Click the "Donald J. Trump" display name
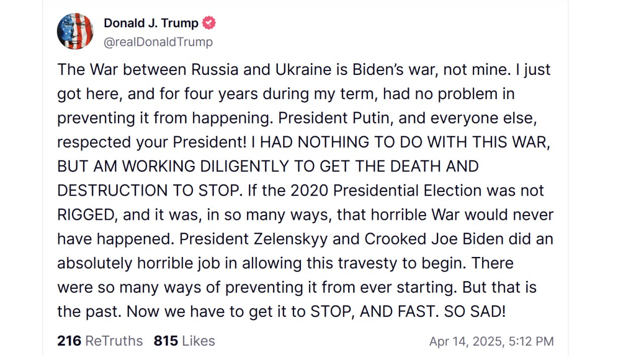Screen dimensions: 644x361 [151, 23]
